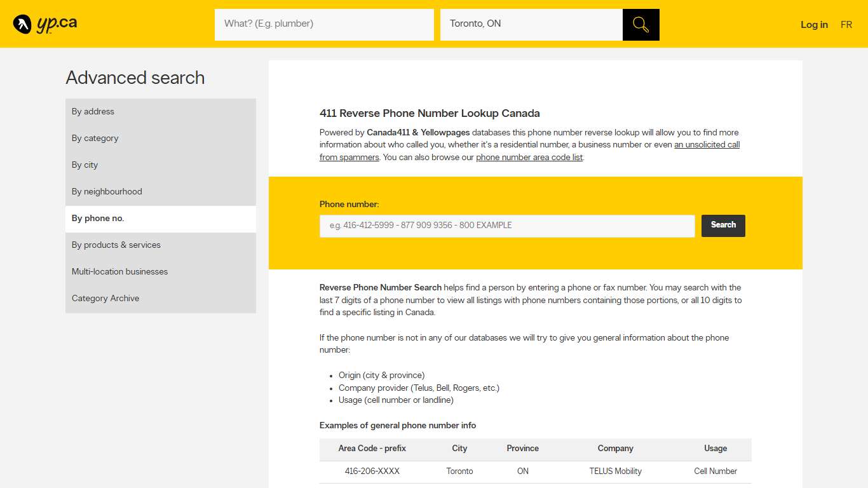Click the 416-206-XXXX area code row

pyautogui.click(x=372, y=471)
